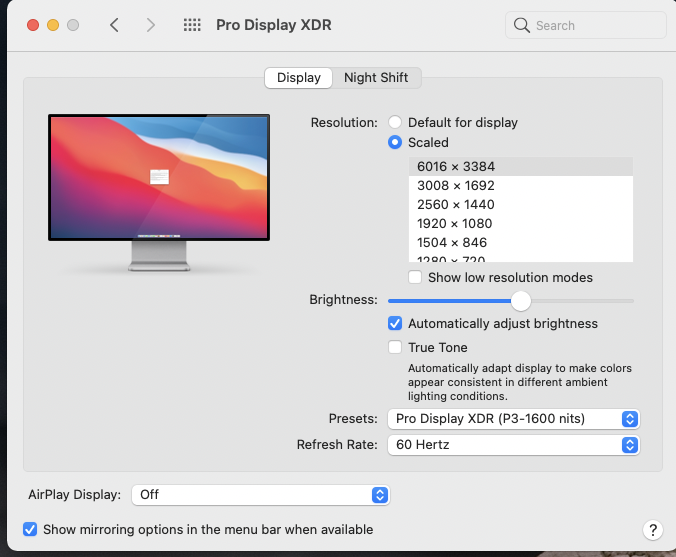
Task: Enable True Tone checkbox
Action: coord(394,347)
